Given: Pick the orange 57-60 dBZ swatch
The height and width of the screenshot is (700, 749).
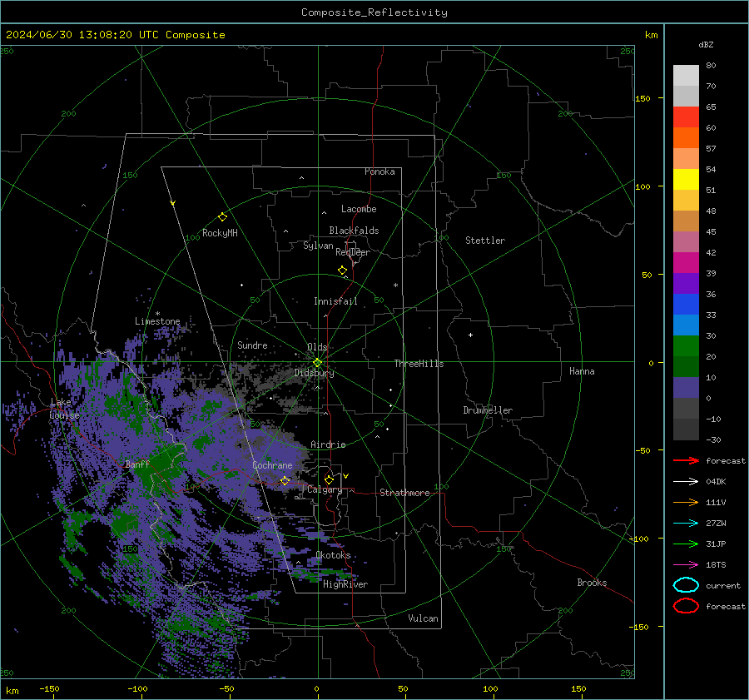Looking at the screenshot, I should click(686, 138).
